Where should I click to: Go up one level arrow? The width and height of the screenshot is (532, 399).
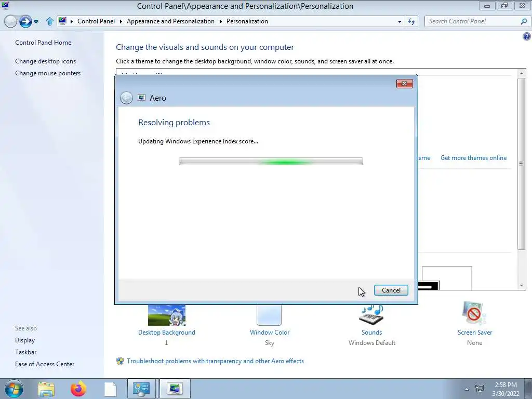49,21
